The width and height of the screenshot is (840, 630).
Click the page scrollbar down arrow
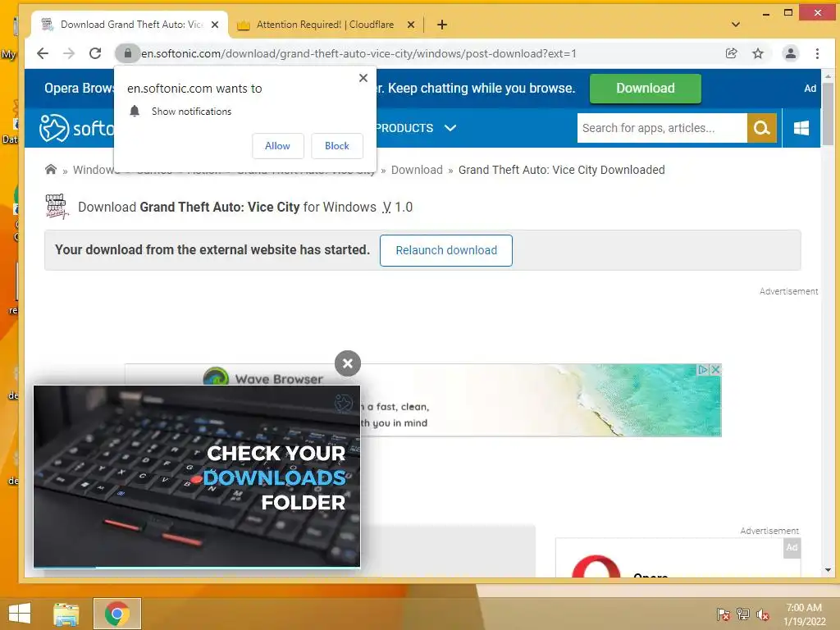coord(828,571)
